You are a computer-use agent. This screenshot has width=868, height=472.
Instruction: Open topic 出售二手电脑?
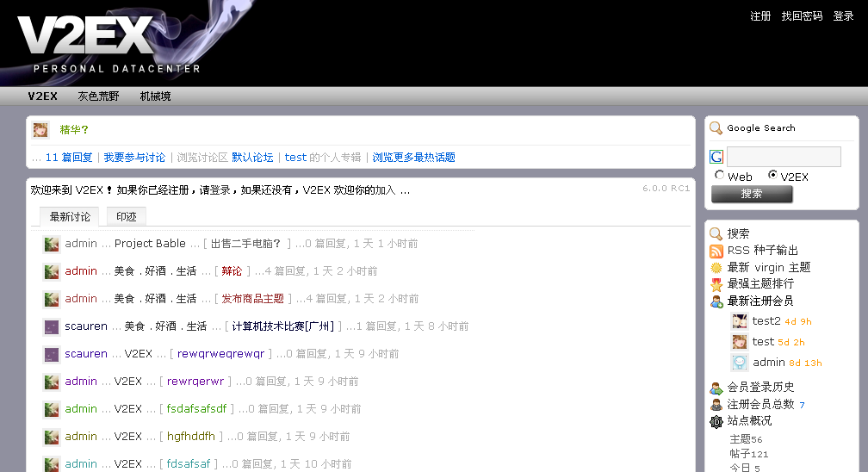point(245,244)
